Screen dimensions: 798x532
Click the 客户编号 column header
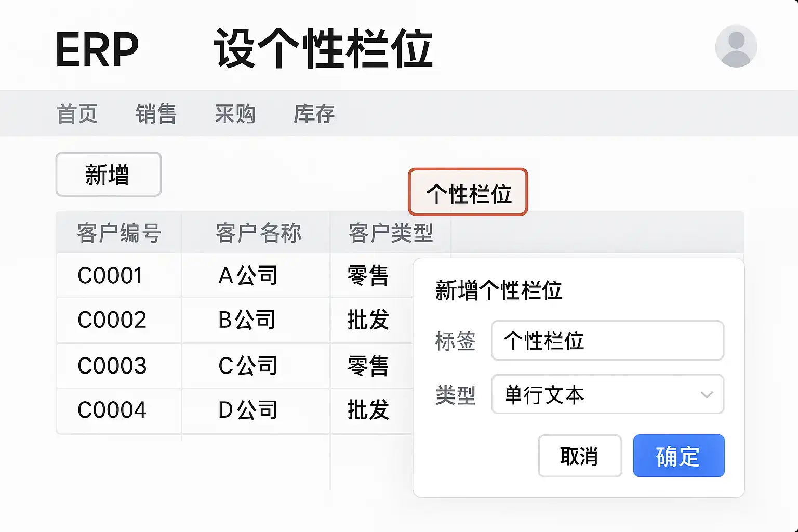[119, 233]
